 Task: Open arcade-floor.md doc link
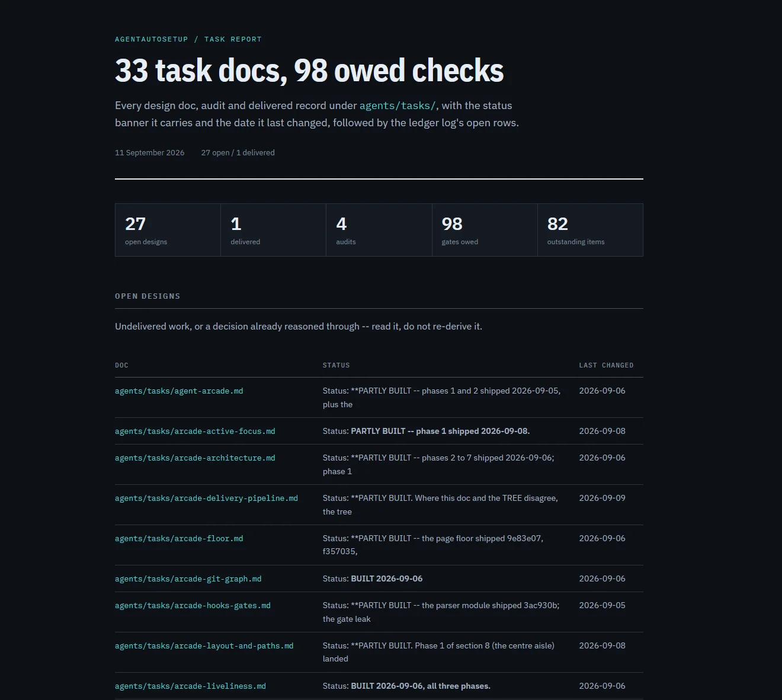(x=179, y=539)
